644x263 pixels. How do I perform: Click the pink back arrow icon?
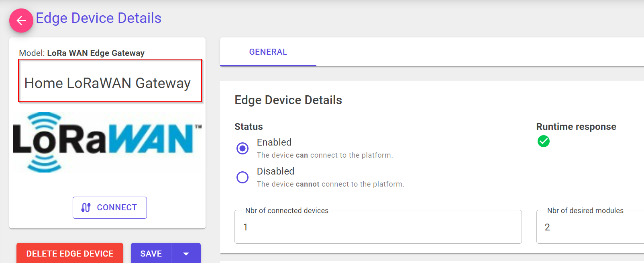(21, 20)
